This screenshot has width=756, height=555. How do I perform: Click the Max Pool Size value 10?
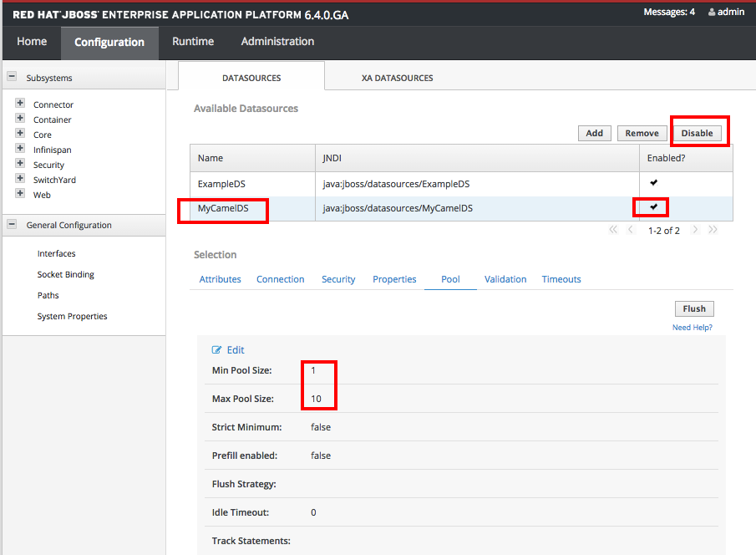(x=316, y=399)
